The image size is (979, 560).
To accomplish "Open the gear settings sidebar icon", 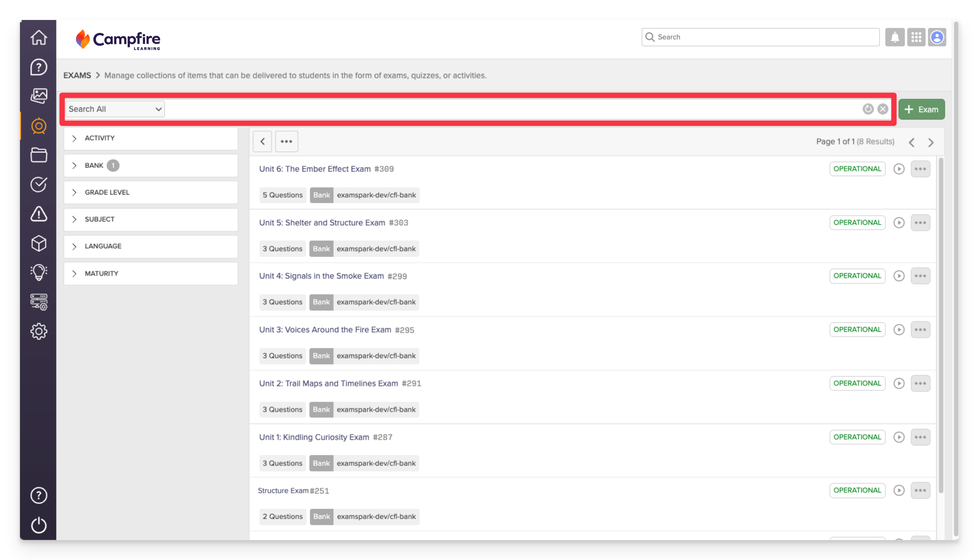I will (x=39, y=331).
